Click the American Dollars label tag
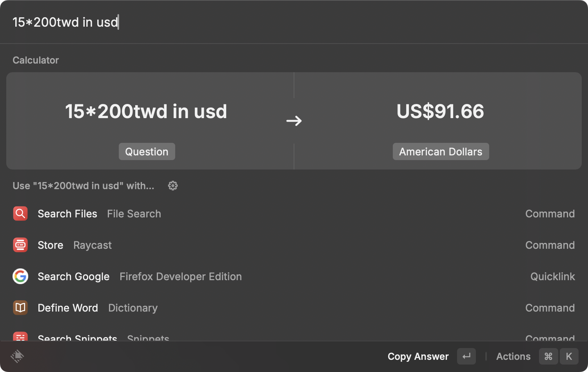Screen dimensions: 588x372 (441, 151)
